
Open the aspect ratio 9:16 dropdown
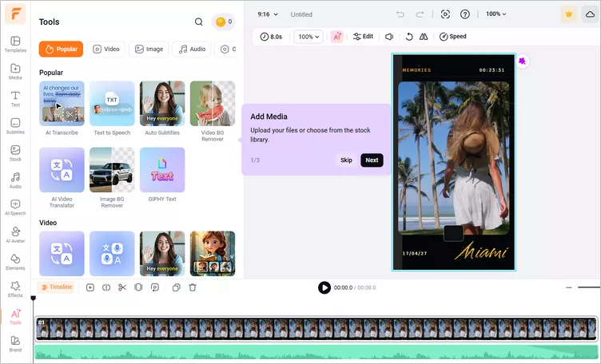click(268, 14)
